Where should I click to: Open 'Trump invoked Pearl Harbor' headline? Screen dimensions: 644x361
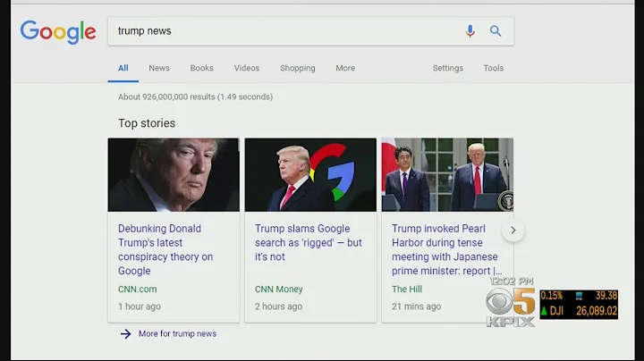[446, 249]
